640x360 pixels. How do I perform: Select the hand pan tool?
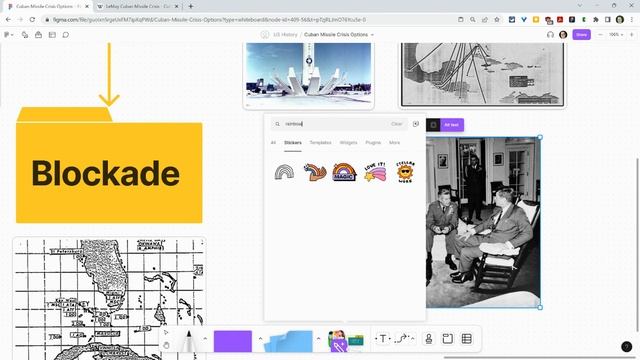166,345
